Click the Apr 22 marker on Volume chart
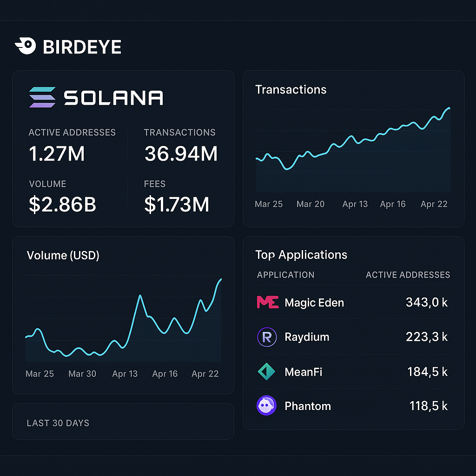 click(x=205, y=373)
